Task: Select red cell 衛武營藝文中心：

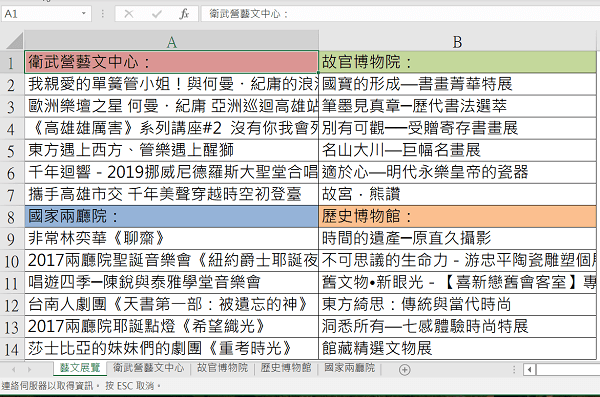Action: tap(171, 62)
